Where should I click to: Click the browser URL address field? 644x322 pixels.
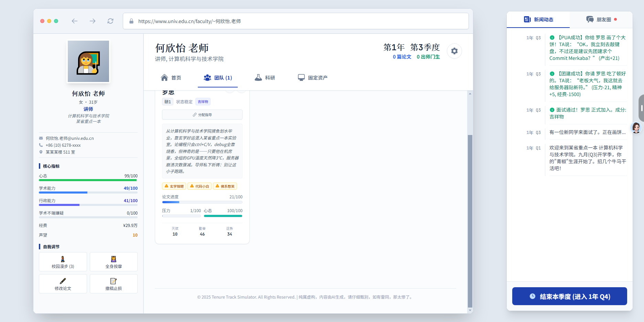point(296,21)
